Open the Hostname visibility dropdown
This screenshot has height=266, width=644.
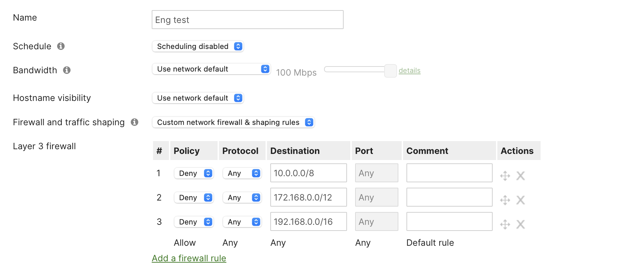[198, 98]
